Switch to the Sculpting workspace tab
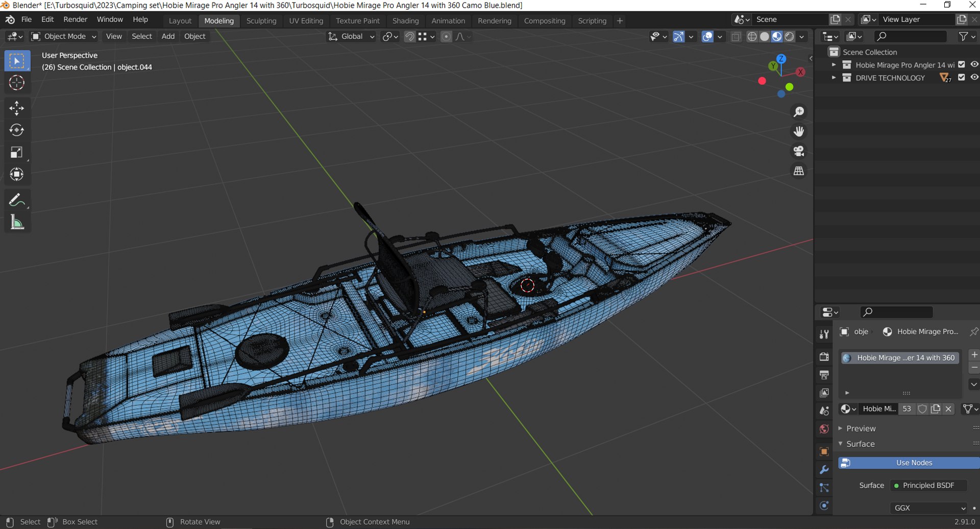The height and width of the screenshot is (529, 980). [261, 21]
